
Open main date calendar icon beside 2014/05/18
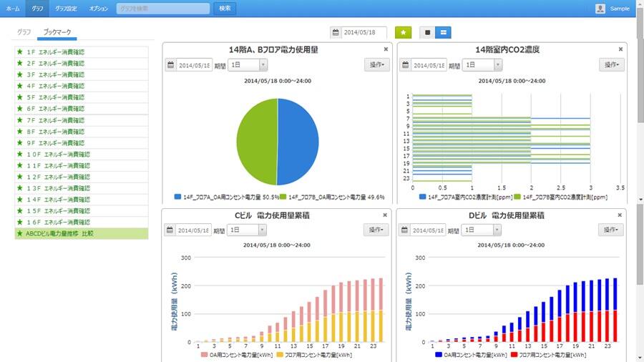(336, 32)
